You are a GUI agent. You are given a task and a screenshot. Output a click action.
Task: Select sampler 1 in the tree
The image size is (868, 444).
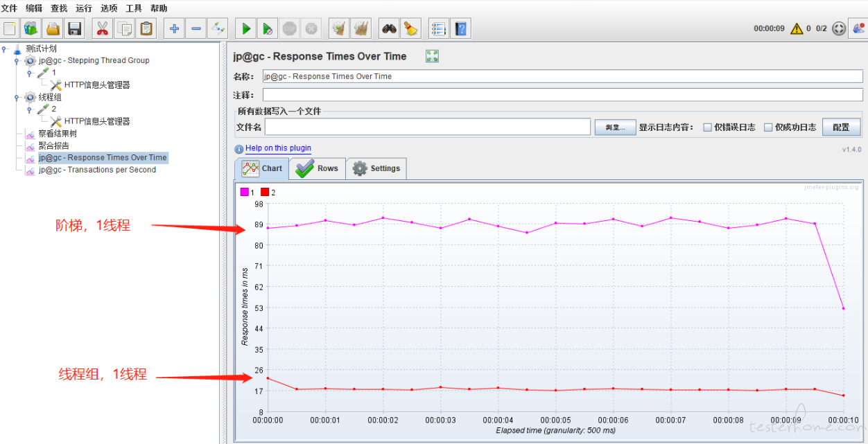(53, 73)
